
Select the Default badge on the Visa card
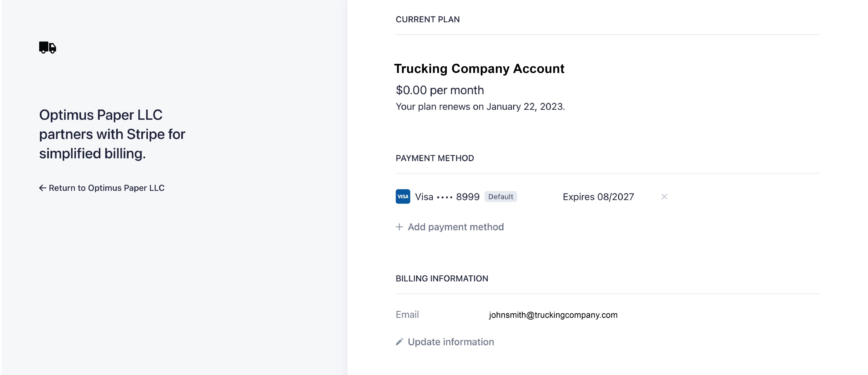tap(500, 197)
